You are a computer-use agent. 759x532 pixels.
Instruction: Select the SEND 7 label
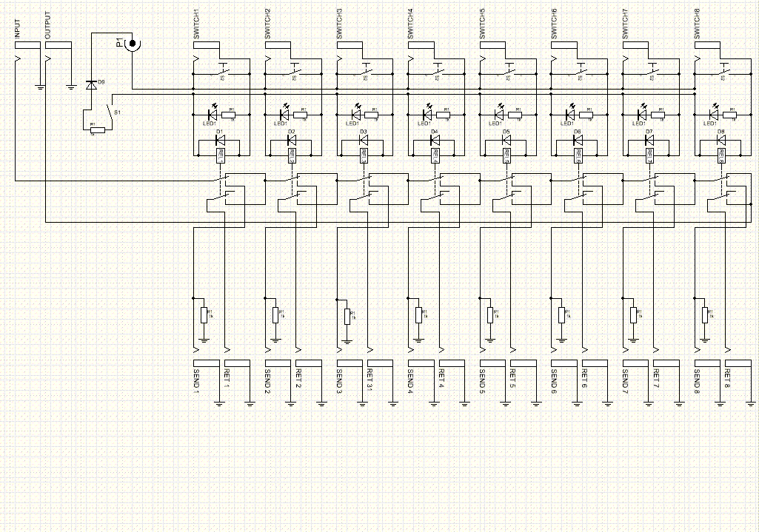tap(626, 381)
